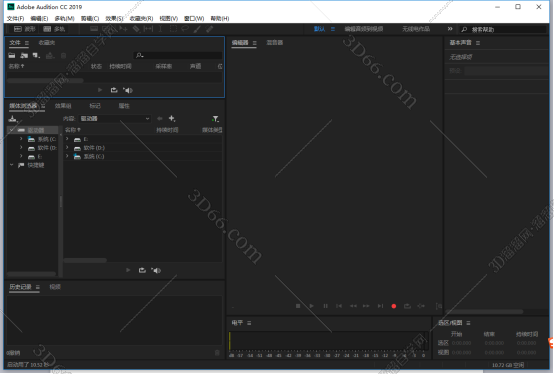Select the Slip tool in toolbar
This screenshot has height=374, width=554.
(x=148, y=29)
